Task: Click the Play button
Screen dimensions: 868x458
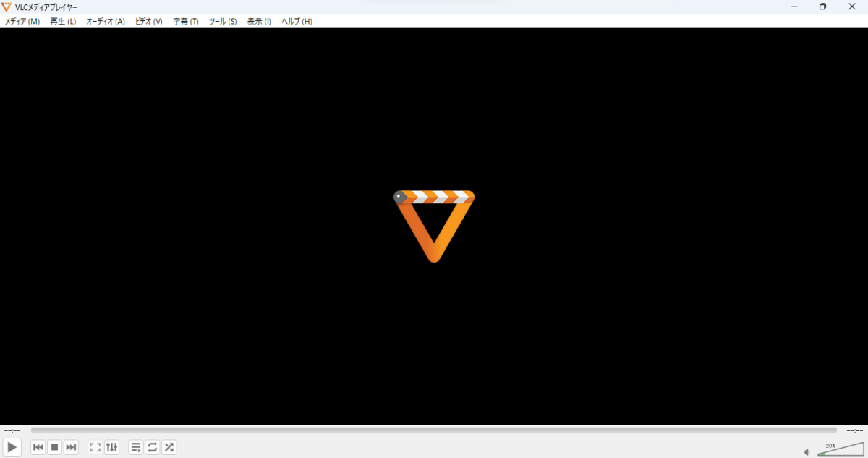Action: 12,446
